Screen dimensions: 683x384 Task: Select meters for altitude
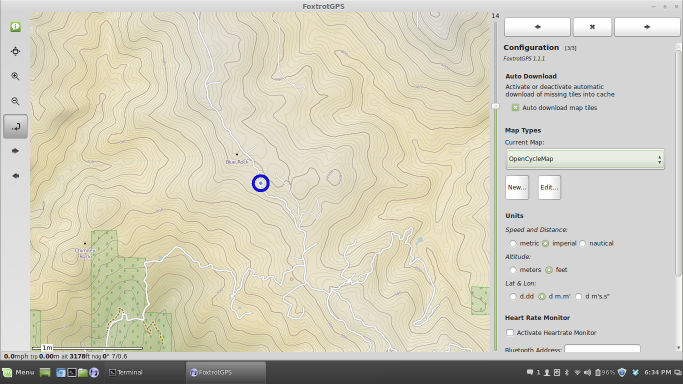click(513, 270)
